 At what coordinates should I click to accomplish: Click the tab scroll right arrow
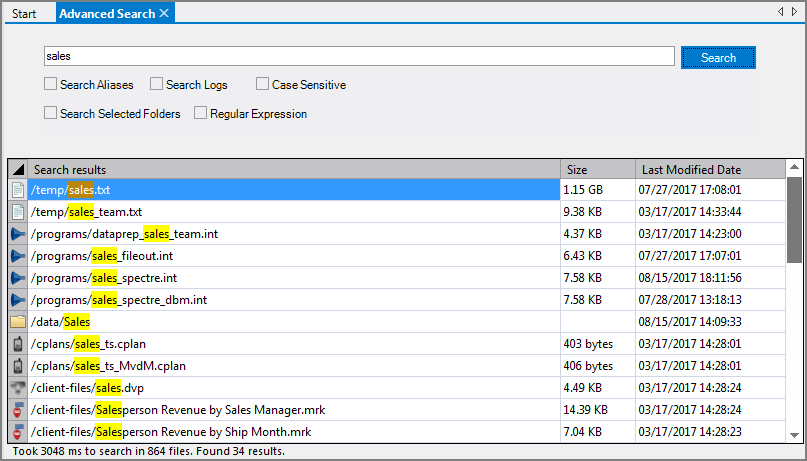(793, 12)
